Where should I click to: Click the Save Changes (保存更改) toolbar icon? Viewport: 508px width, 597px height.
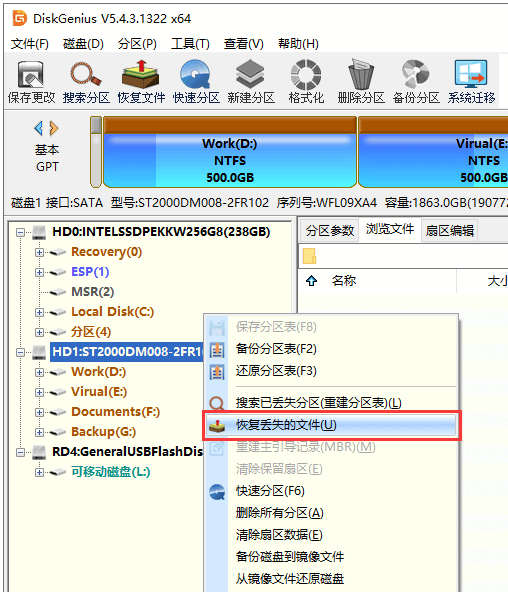pos(31,82)
